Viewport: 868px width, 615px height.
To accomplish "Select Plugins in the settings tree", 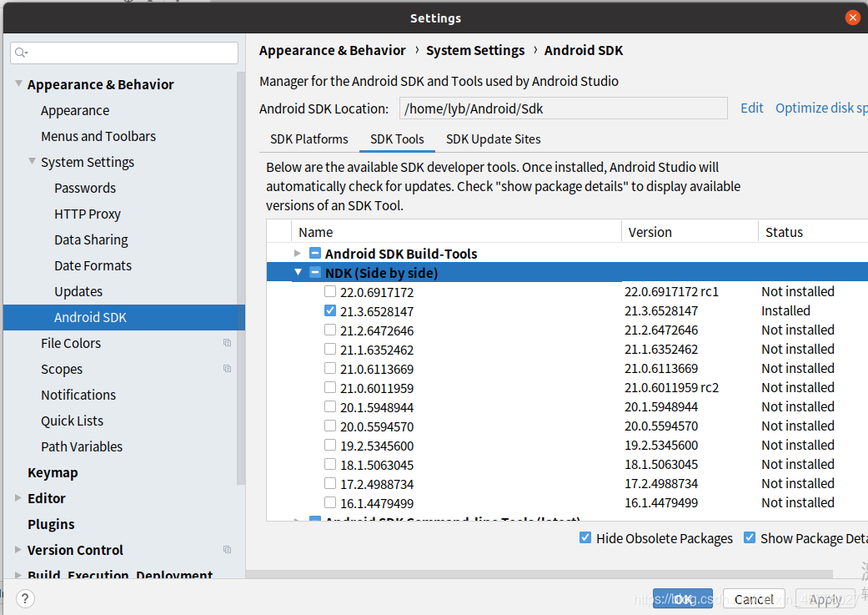I will coord(51,524).
